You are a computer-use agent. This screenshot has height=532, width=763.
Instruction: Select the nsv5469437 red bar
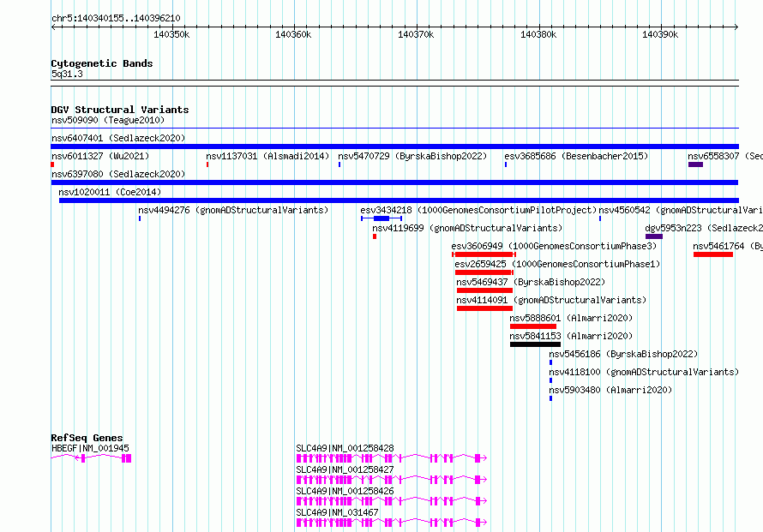pos(484,290)
